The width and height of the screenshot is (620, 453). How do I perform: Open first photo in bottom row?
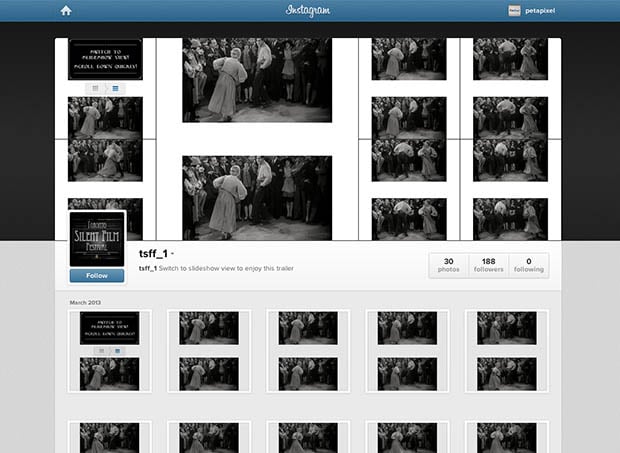point(110,437)
